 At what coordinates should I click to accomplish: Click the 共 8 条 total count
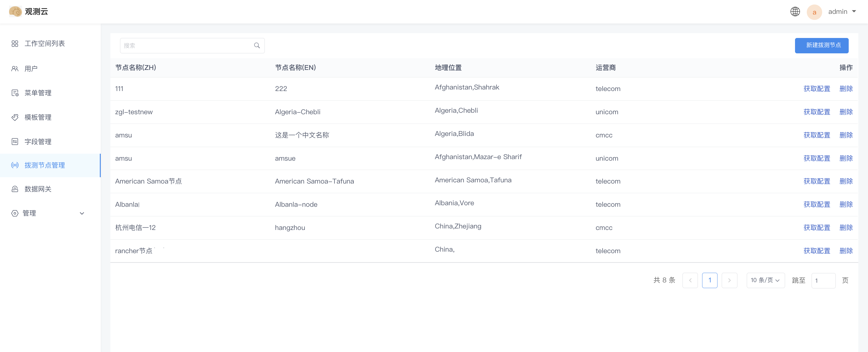click(664, 280)
